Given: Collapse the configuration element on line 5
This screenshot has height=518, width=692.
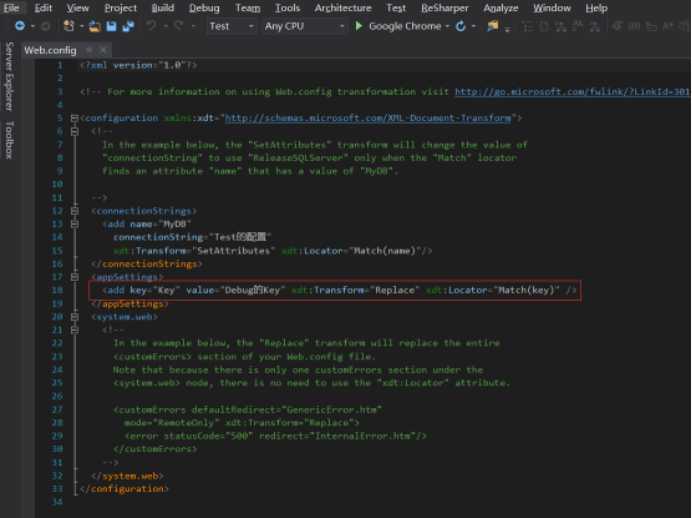Looking at the screenshot, I should click(75, 118).
